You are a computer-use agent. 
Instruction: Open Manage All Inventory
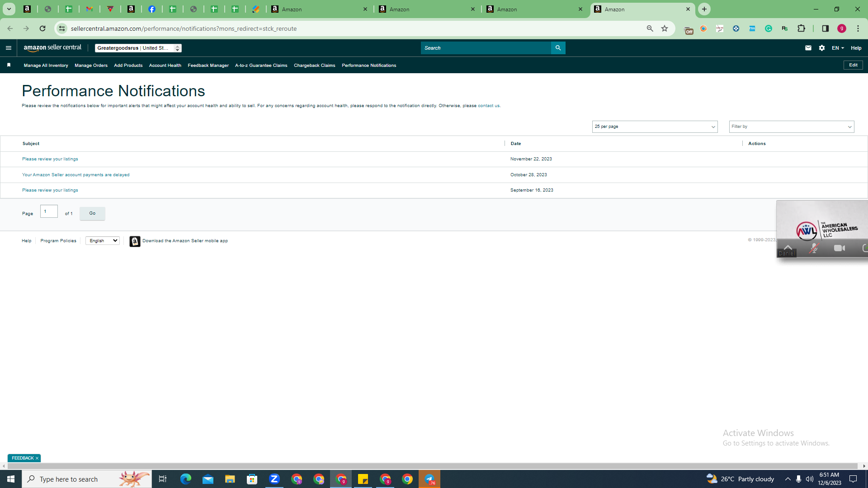(46, 66)
